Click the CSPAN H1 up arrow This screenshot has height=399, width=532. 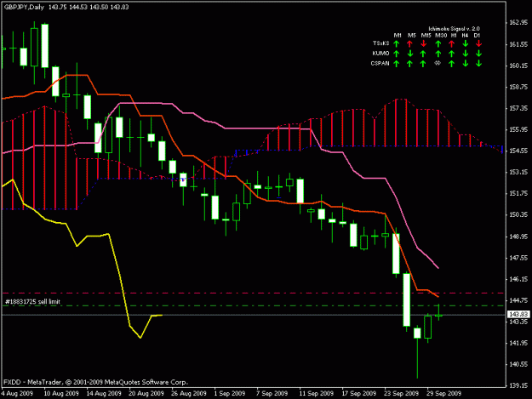pos(452,64)
